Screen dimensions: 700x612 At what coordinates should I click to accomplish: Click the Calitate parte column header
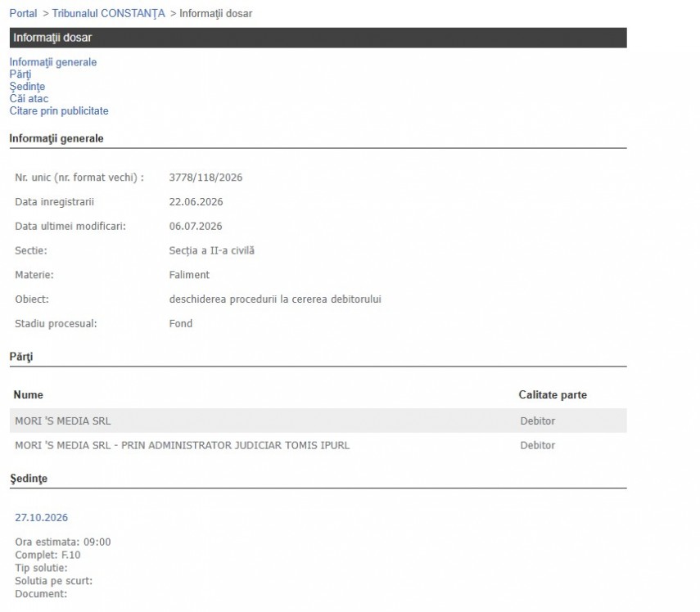[553, 394]
